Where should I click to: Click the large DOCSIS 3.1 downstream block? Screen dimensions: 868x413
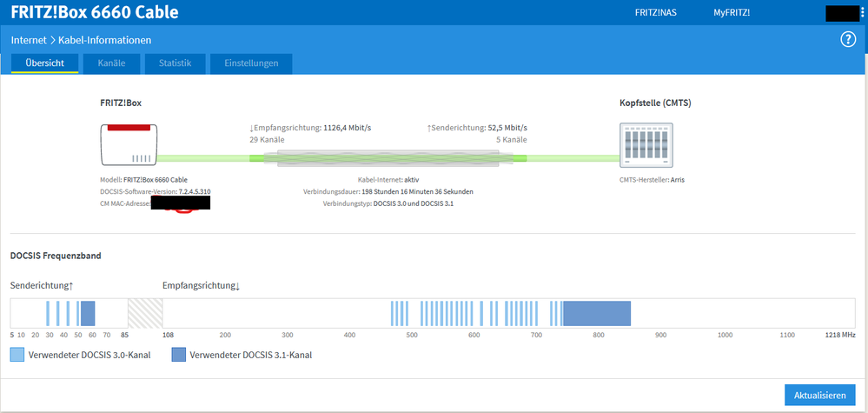[x=596, y=313]
